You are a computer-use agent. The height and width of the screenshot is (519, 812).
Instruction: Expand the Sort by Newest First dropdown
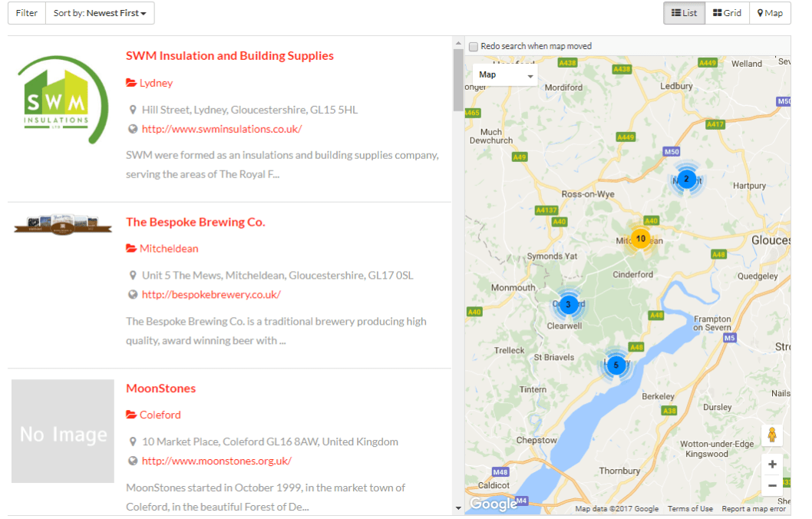[100, 13]
